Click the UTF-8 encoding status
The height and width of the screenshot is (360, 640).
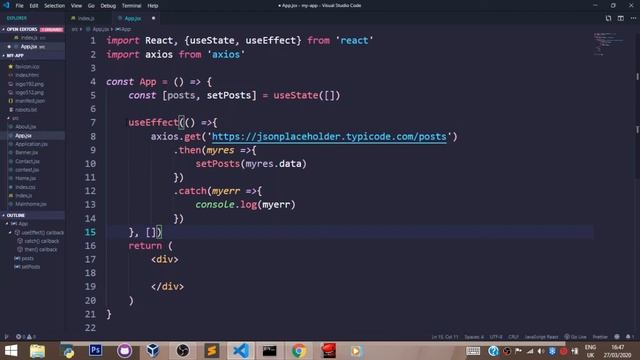point(496,337)
